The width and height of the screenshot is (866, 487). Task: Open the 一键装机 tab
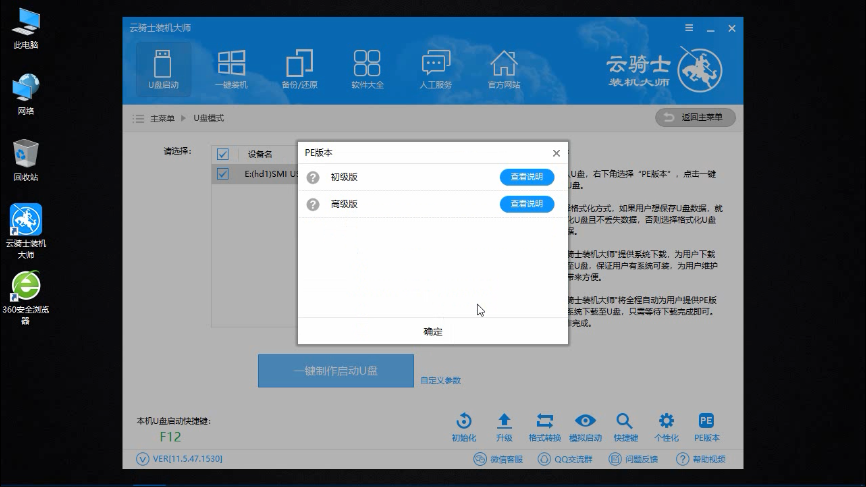pos(231,70)
